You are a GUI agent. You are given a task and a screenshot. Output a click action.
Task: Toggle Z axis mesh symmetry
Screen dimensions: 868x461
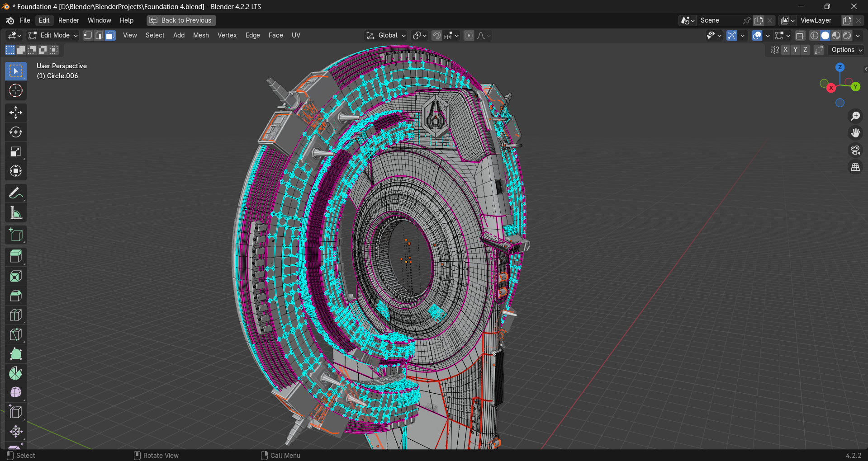coord(805,50)
